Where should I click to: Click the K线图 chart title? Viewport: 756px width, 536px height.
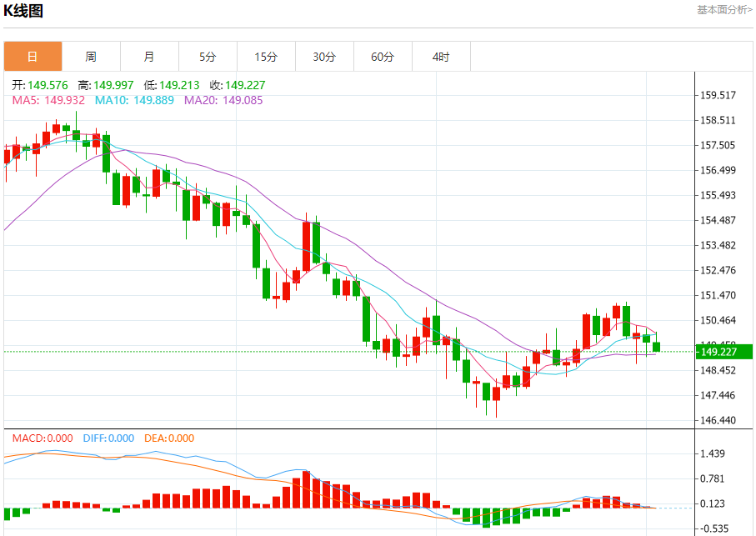[23, 11]
